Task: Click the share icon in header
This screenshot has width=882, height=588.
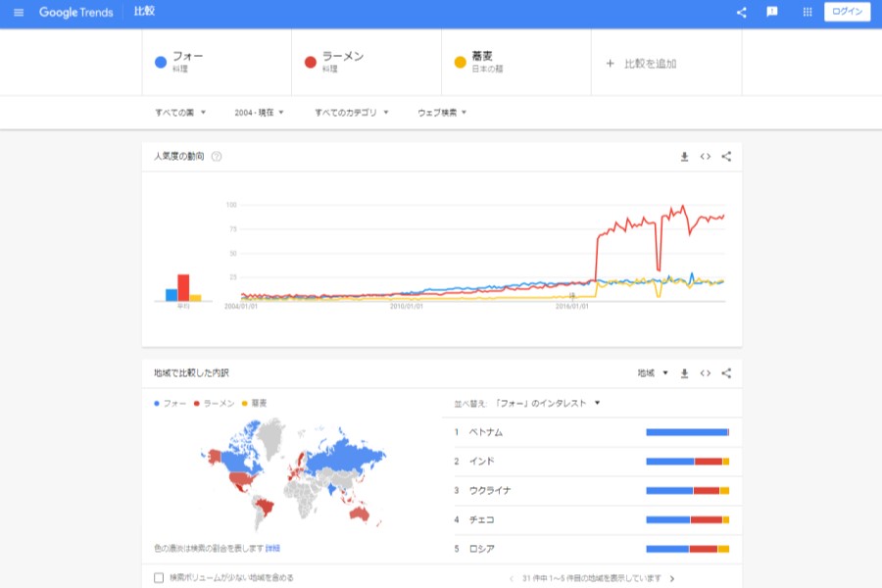Action: click(x=741, y=12)
